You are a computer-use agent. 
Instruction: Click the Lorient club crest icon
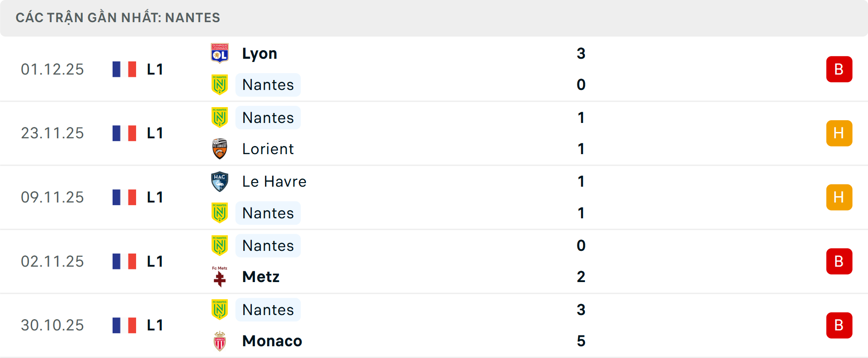click(220, 149)
